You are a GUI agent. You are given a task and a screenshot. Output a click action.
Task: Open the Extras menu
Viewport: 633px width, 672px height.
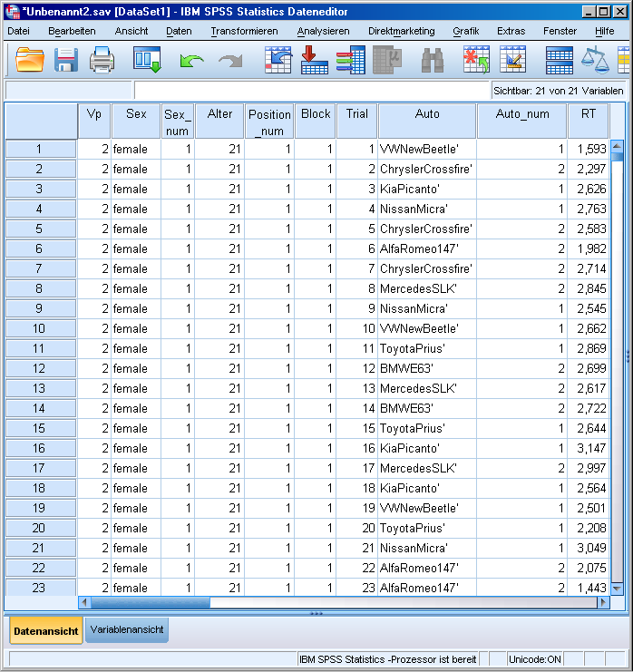pos(511,31)
